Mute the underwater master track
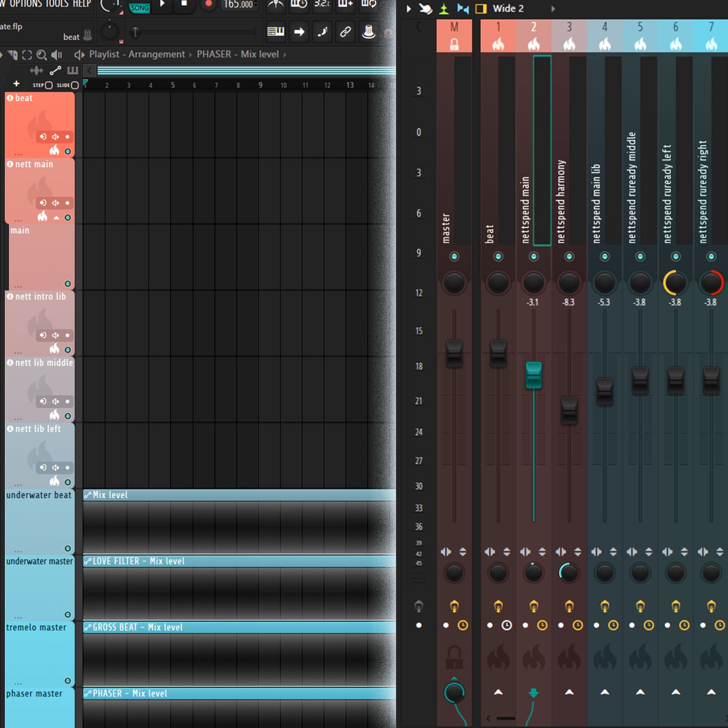 point(68,615)
